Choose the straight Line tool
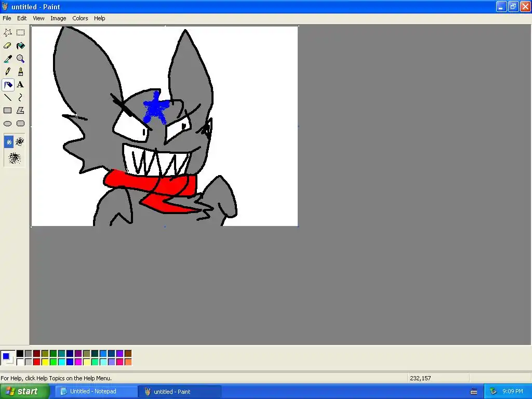This screenshot has height=399, width=532. (8, 97)
